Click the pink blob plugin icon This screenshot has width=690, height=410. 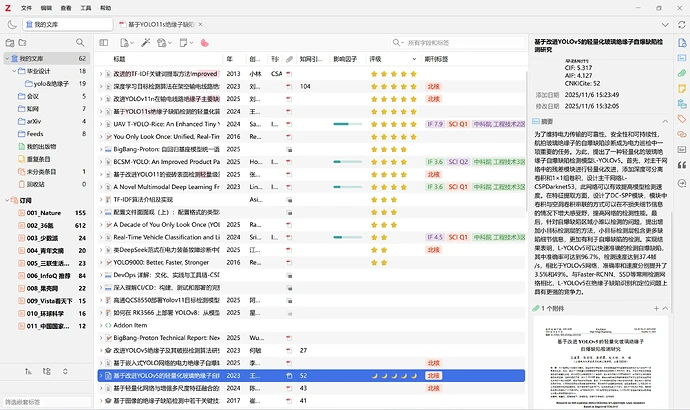coord(205,43)
